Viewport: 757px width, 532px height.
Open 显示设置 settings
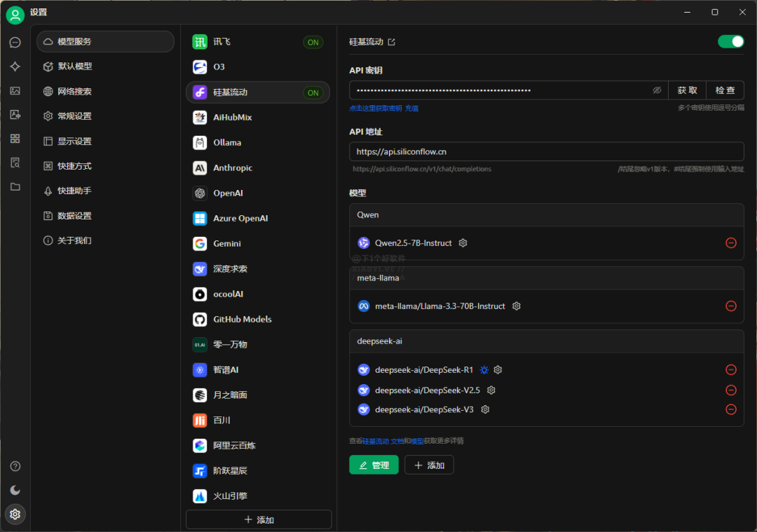tap(105, 141)
